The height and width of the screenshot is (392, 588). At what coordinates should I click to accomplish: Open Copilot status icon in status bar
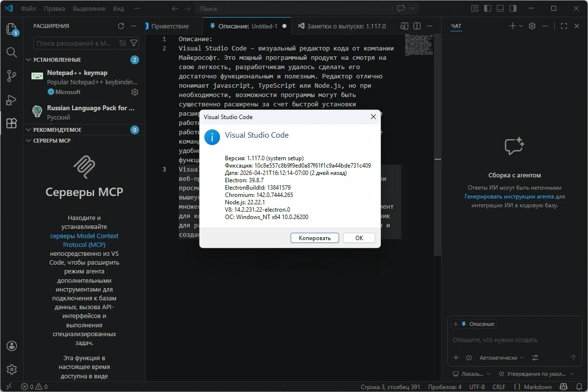[x=564, y=387]
